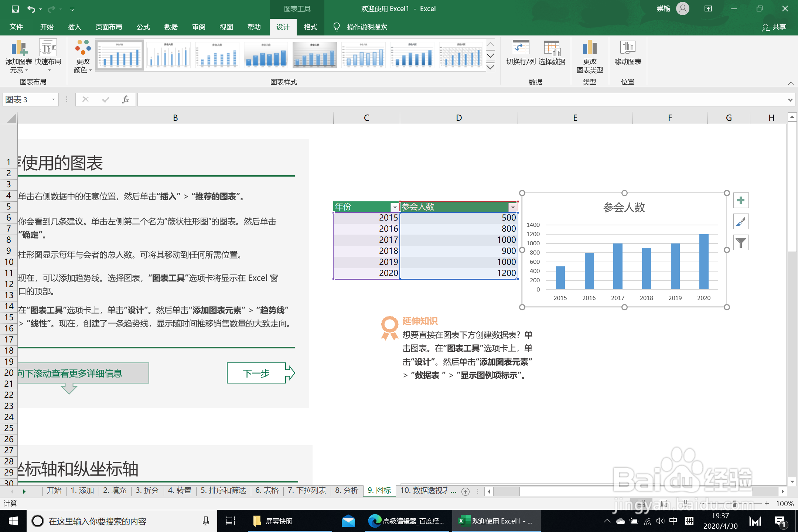Open the Change Colors (更改颜色) palette
798x532 pixels.
point(83,57)
